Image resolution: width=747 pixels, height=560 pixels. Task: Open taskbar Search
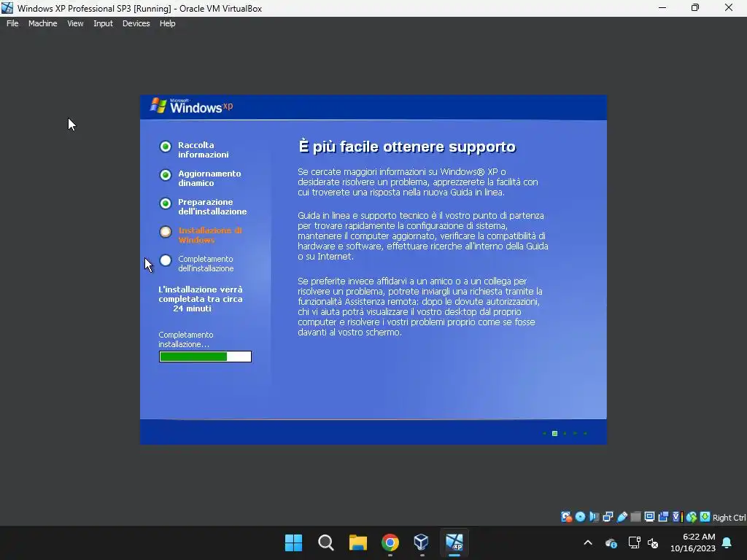coord(326,542)
